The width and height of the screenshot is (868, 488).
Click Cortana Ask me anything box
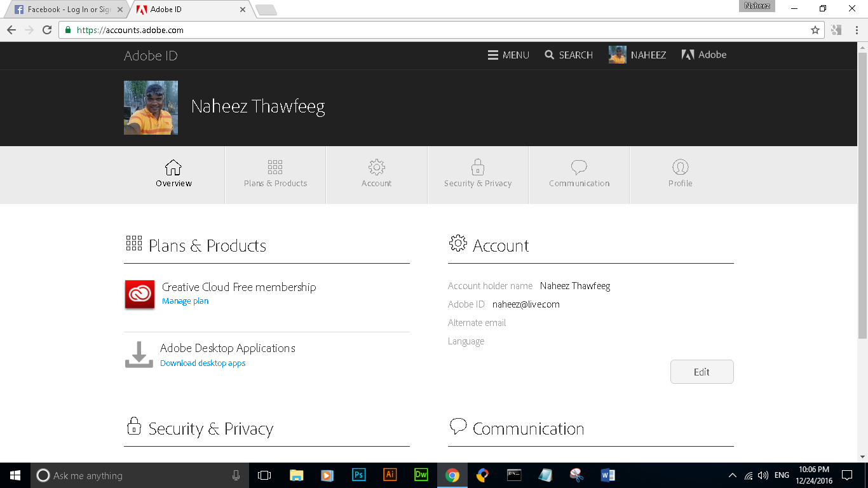coord(140,475)
